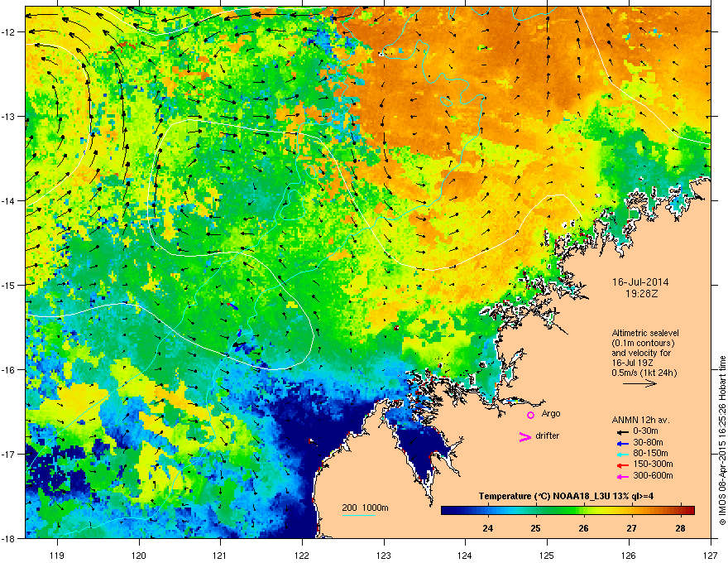Click the 0.5m/s velocity scale arrow
This screenshot has height=563, width=728.
coord(639,383)
